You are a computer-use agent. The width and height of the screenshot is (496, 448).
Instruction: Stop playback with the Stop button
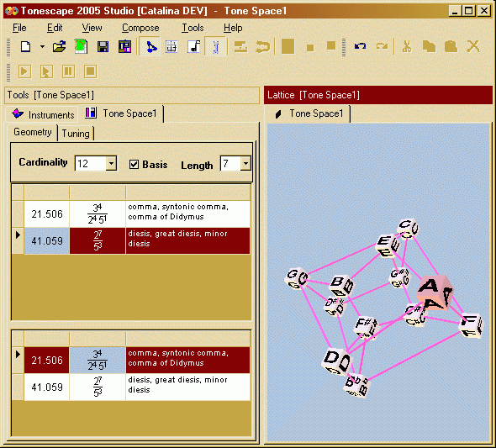coord(90,71)
